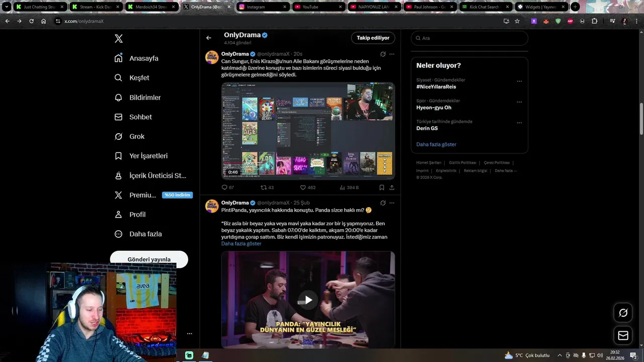Screen dimensions: 644x362
Task: Open the Çerez Politikası footer link
Action: [x=497, y=163]
